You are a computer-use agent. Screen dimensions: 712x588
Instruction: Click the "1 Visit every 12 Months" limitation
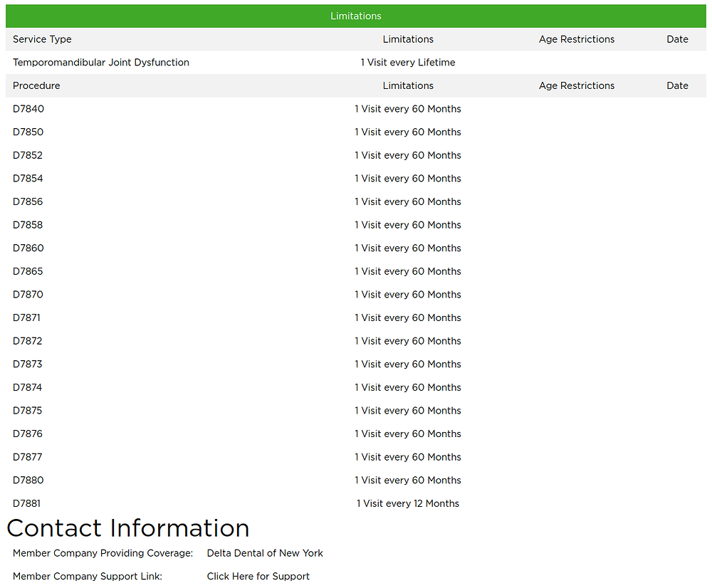point(408,503)
